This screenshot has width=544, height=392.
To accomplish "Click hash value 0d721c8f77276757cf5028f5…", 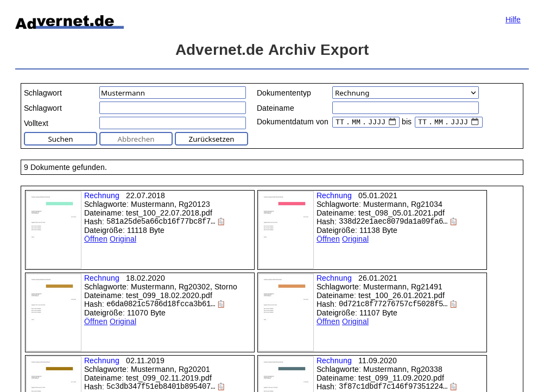I will [394, 304].
